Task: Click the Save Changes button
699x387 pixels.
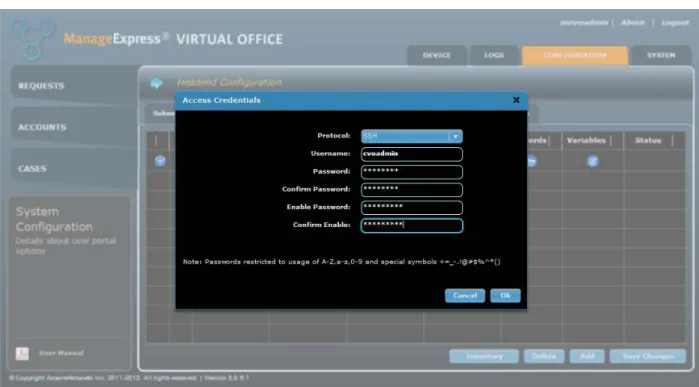Action: coord(648,356)
